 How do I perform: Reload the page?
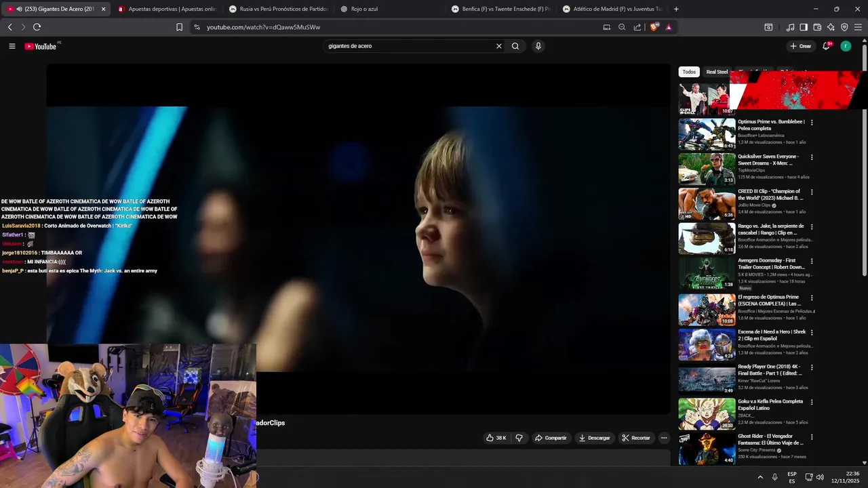click(x=37, y=27)
